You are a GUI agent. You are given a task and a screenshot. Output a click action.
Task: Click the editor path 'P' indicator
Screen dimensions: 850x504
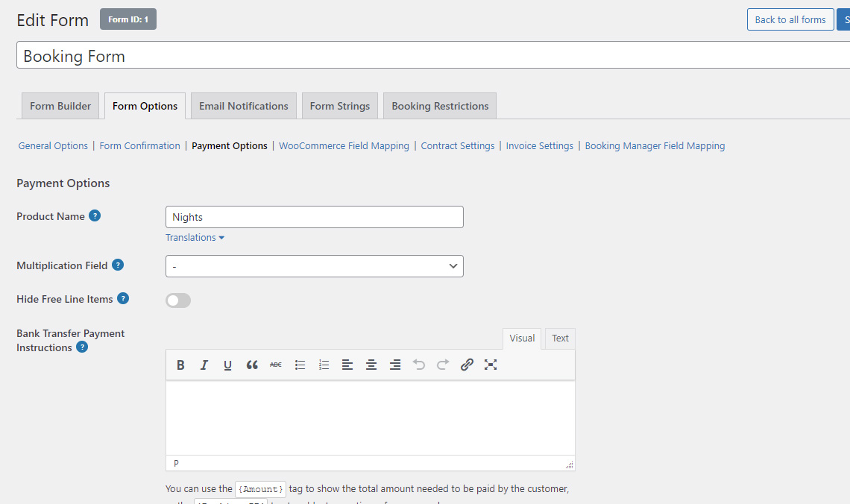click(176, 463)
